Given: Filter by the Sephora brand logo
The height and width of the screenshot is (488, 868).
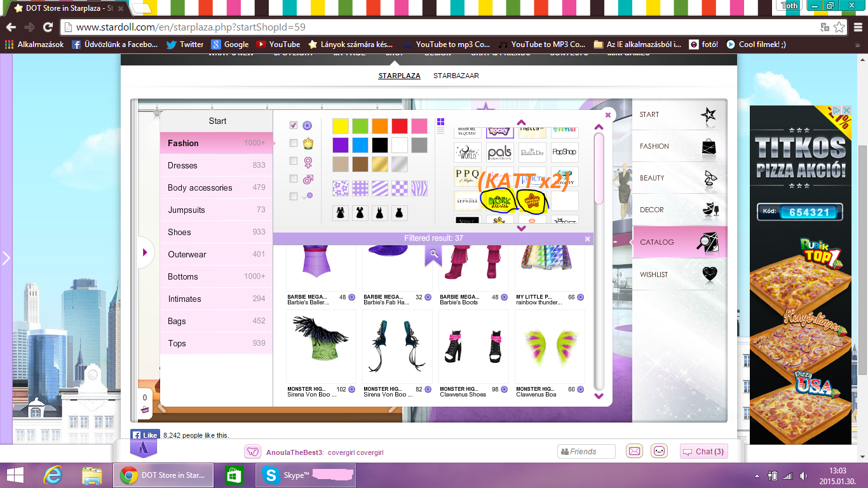Looking at the screenshot, I should (467, 201).
